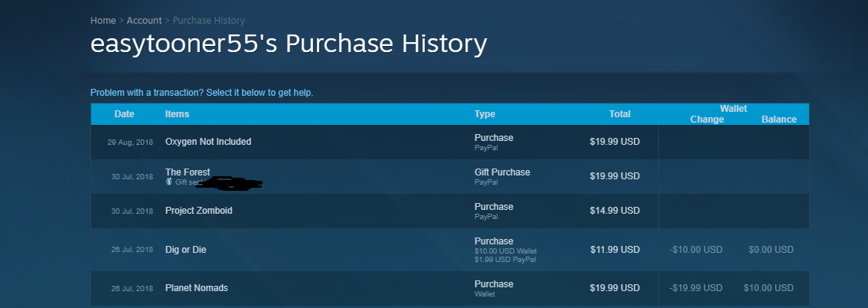
Task: Click the Gift Purchase type label
Action: click(x=502, y=172)
